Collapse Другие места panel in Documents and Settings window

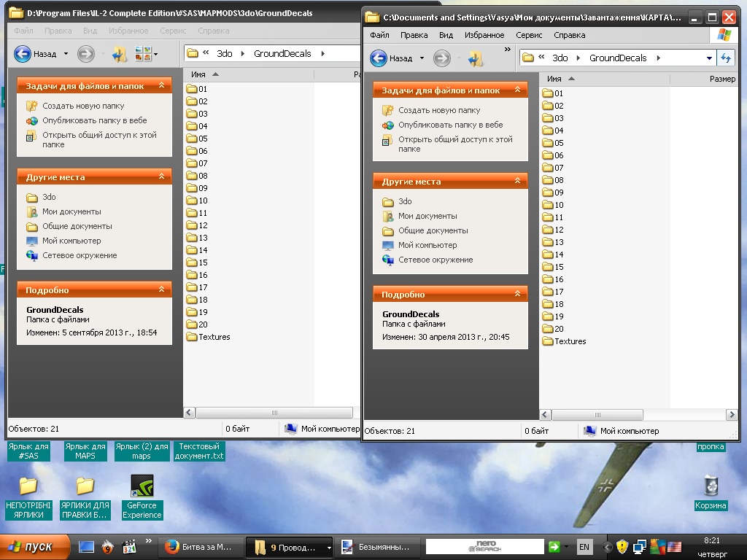click(516, 182)
